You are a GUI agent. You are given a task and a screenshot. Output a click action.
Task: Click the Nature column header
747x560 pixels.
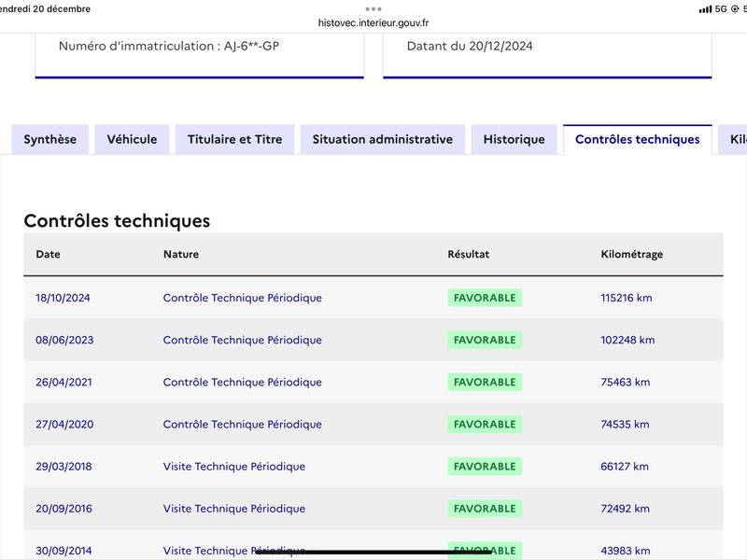pyautogui.click(x=181, y=254)
